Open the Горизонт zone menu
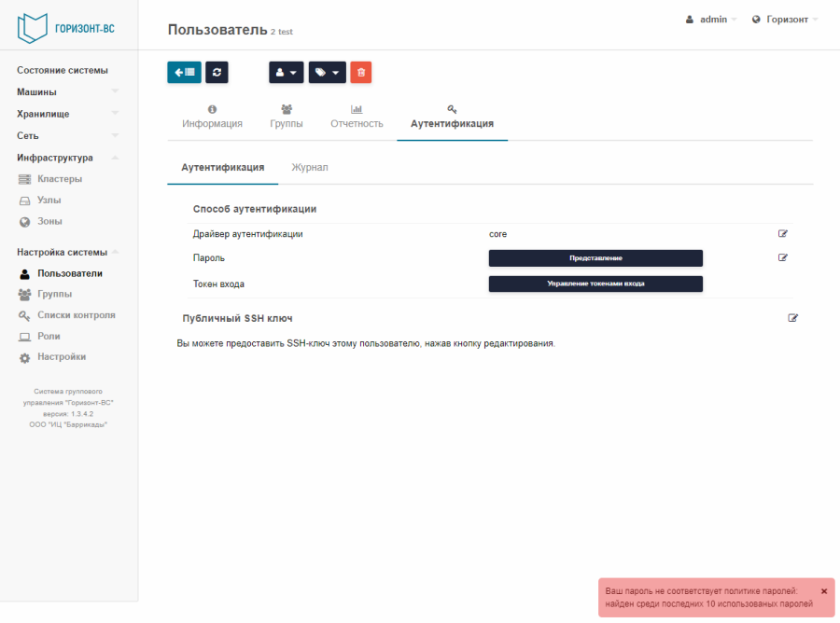This screenshot has height=623, width=840. 785,20
